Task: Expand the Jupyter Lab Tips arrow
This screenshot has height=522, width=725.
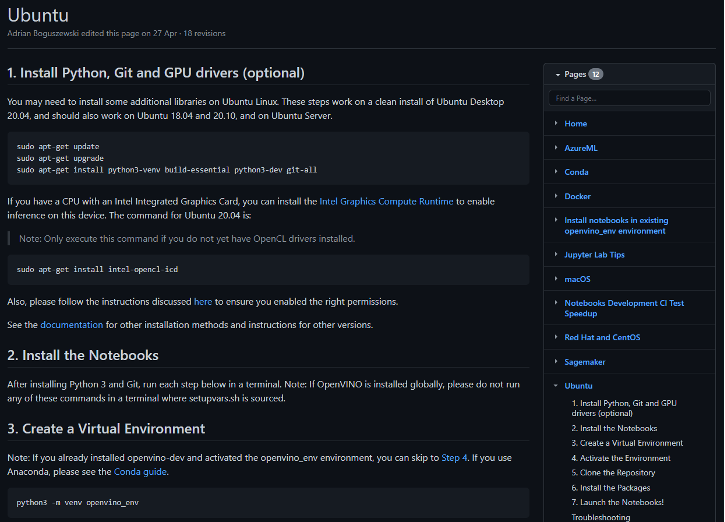Action: (556, 254)
